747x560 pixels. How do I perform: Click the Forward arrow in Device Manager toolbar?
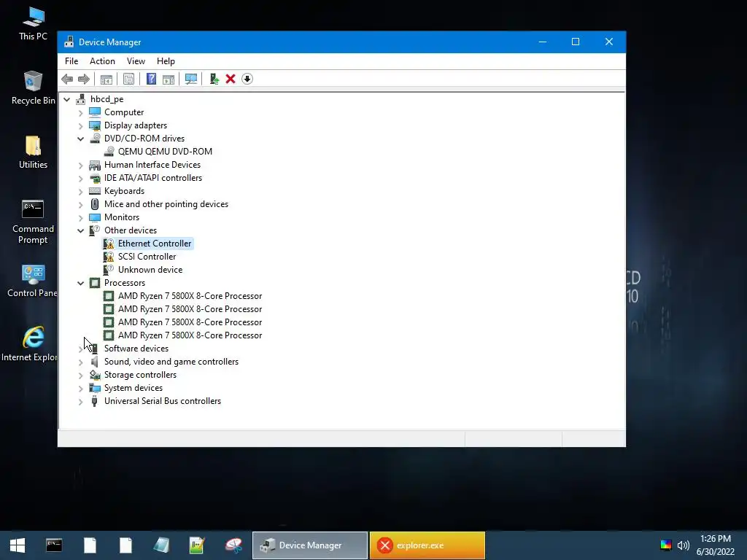pyautogui.click(x=84, y=79)
